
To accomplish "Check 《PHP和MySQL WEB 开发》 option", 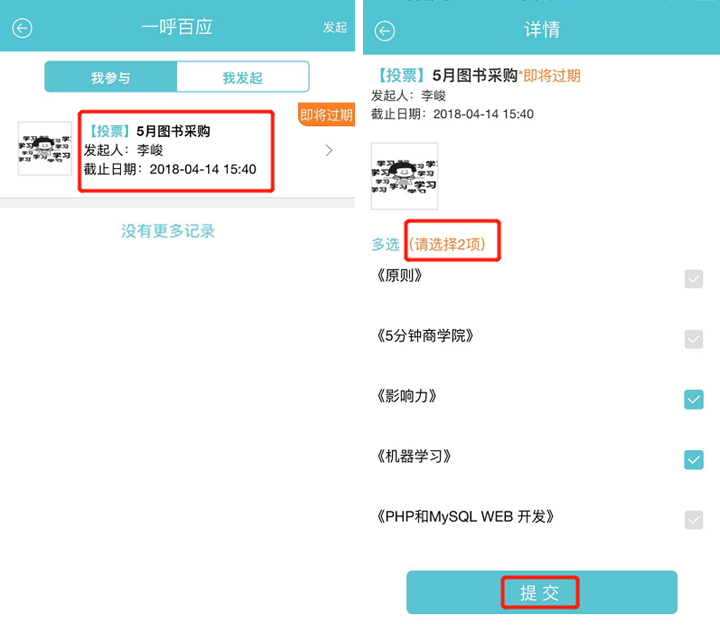I will pyautogui.click(x=693, y=520).
